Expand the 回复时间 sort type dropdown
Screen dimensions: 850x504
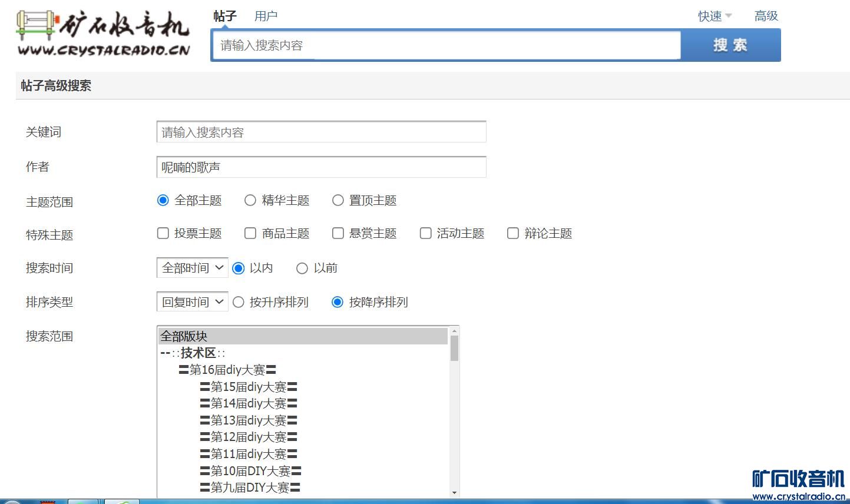tap(192, 302)
